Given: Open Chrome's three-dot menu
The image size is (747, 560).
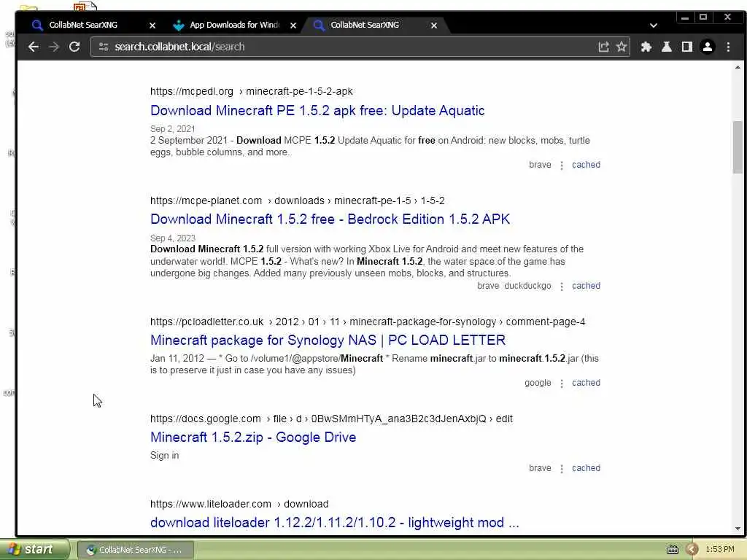Looking at the screenshot, I should [x=728, y=47].
